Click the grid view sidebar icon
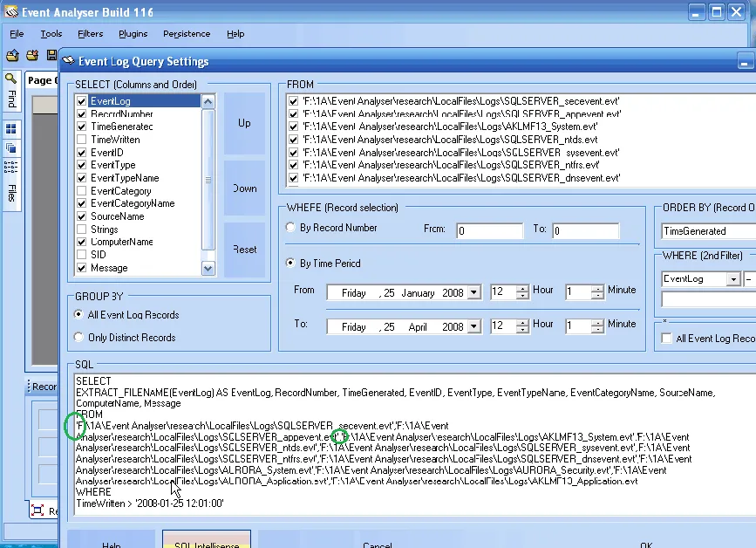 (10, 129)
